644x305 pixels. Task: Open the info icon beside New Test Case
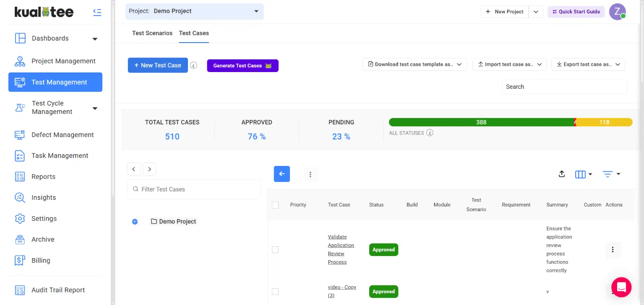[x=193, y=65]
